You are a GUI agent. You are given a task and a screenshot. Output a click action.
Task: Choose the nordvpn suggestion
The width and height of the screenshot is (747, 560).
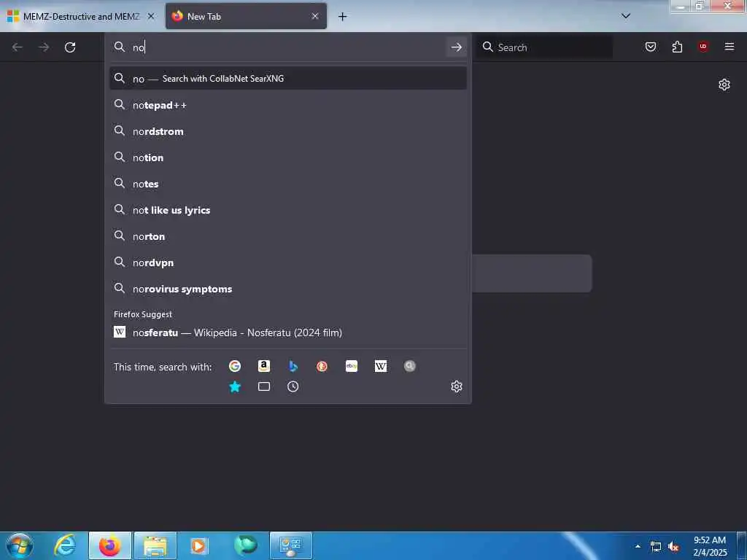pos(288,262)
